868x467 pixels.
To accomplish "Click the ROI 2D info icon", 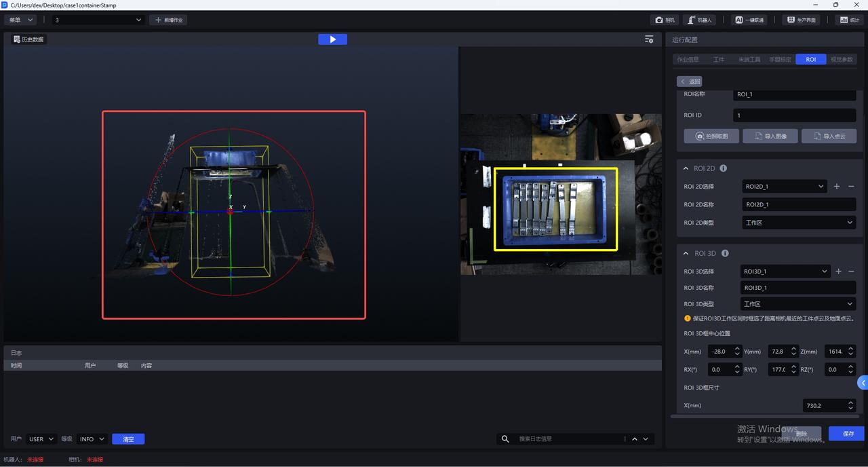I will coord(723,168).
